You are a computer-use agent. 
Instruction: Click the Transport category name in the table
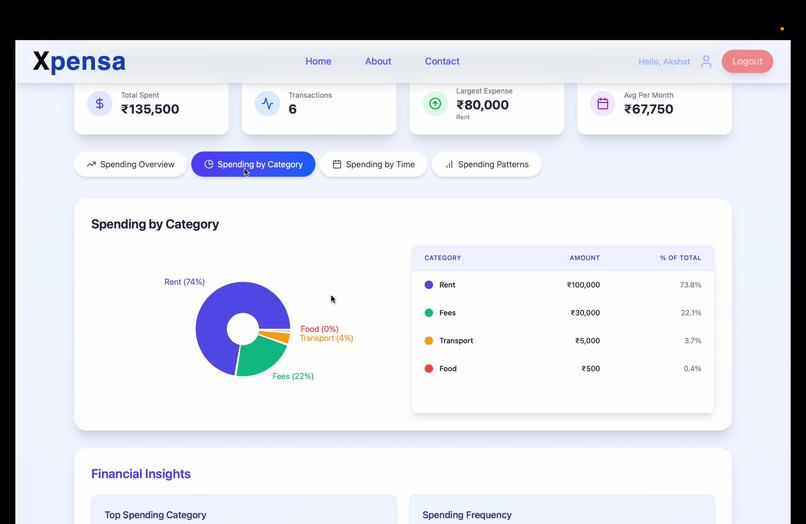(x=456, y=340)
